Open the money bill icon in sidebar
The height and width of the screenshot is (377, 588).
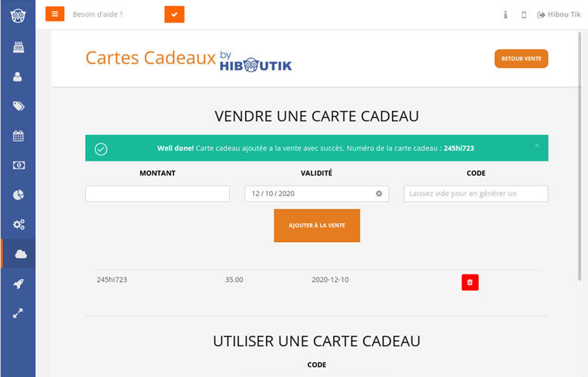coord(18,165)
